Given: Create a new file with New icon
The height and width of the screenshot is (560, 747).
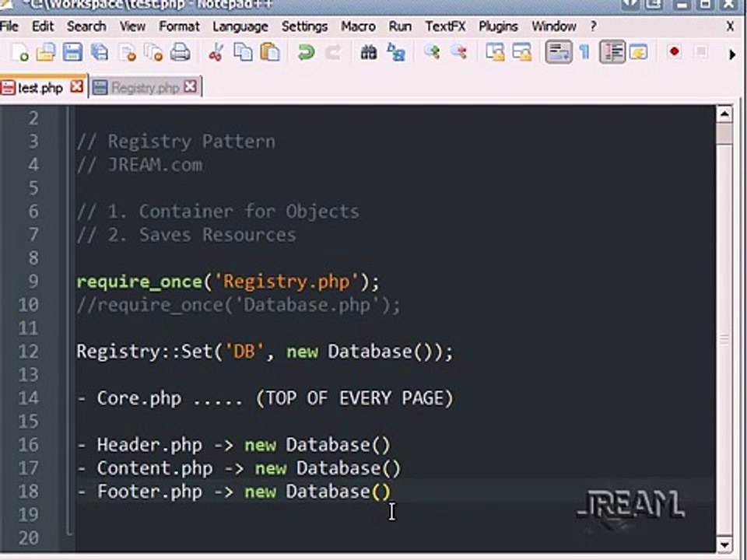Looking at the screenshot, I should 19,52.
